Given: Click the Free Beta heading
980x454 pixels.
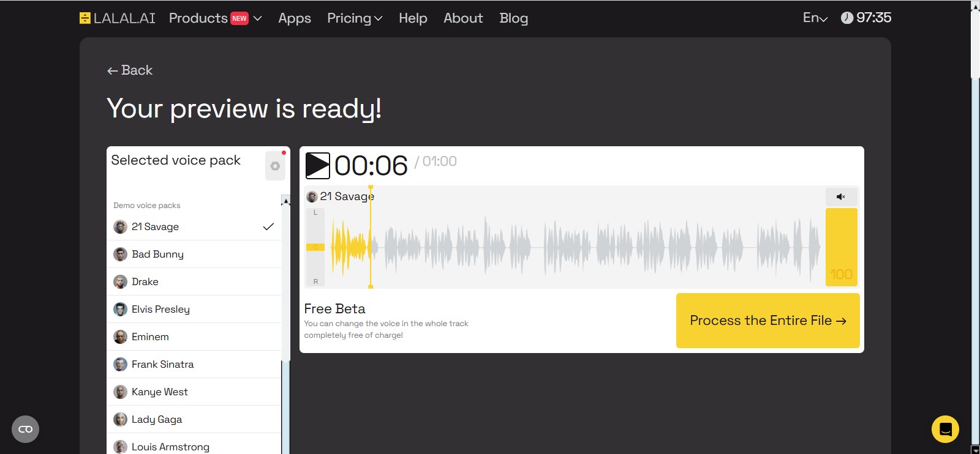Looking at the screenshot, I should pyautogui.click(x=334, y=309).
